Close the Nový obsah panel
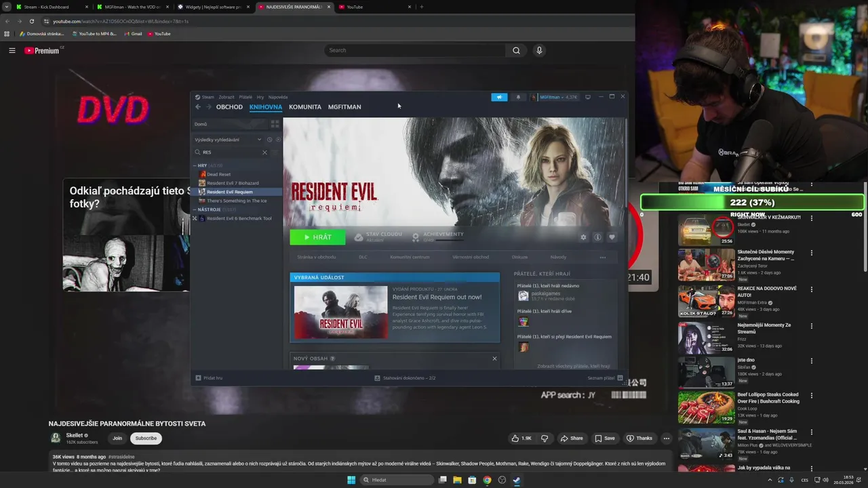This screenshot has width=868, height=488. 494,359
